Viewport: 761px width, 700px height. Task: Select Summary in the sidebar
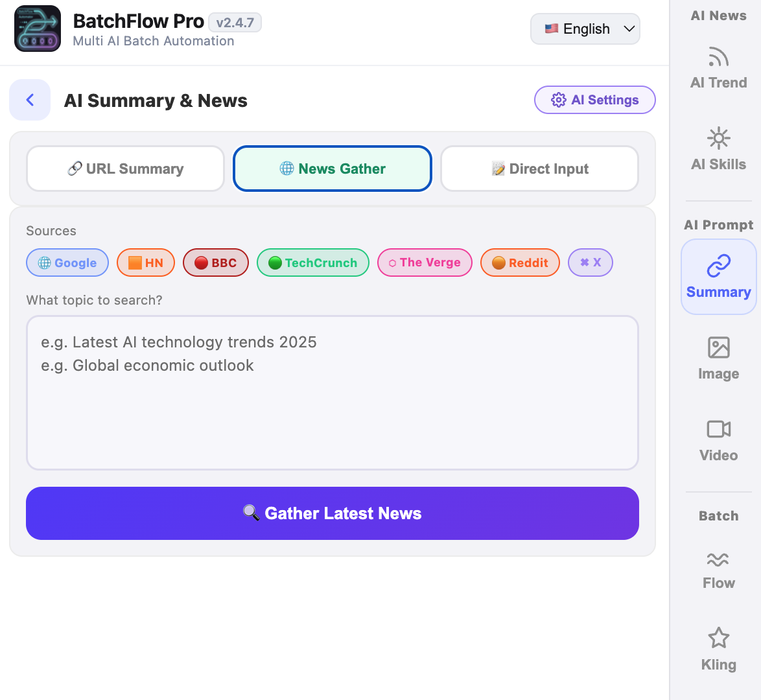(x=718, y=277)
